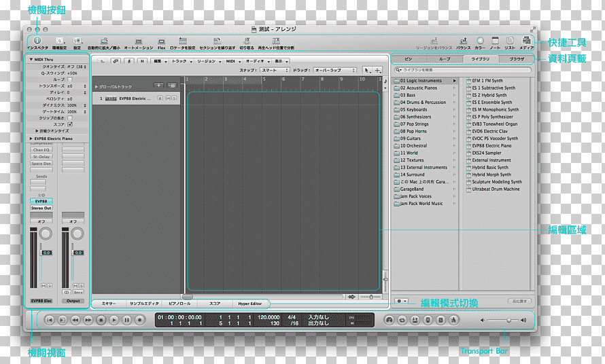Viewport: 605px width, 364px height.
Task: Go to beginning with first transport button
Action: click(50, 320)
